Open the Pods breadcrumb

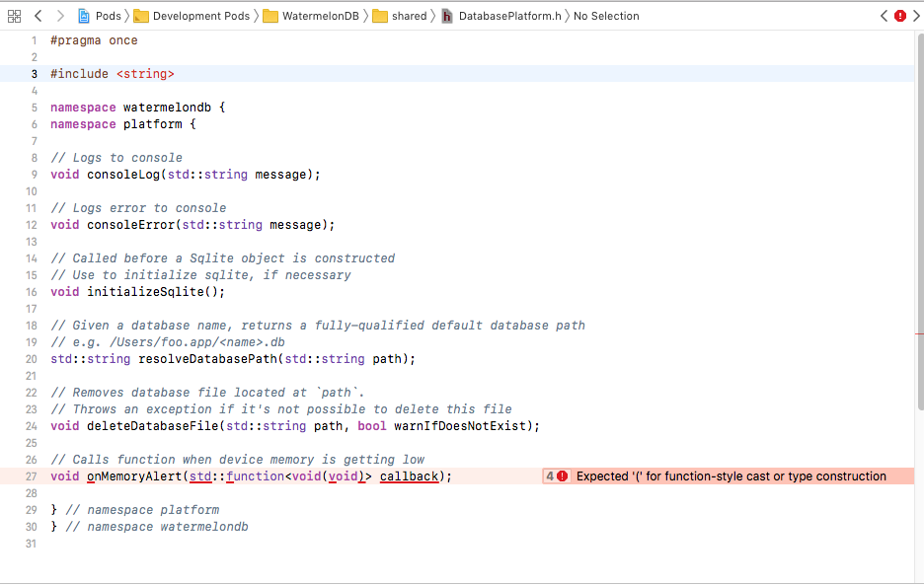[109, 16]
